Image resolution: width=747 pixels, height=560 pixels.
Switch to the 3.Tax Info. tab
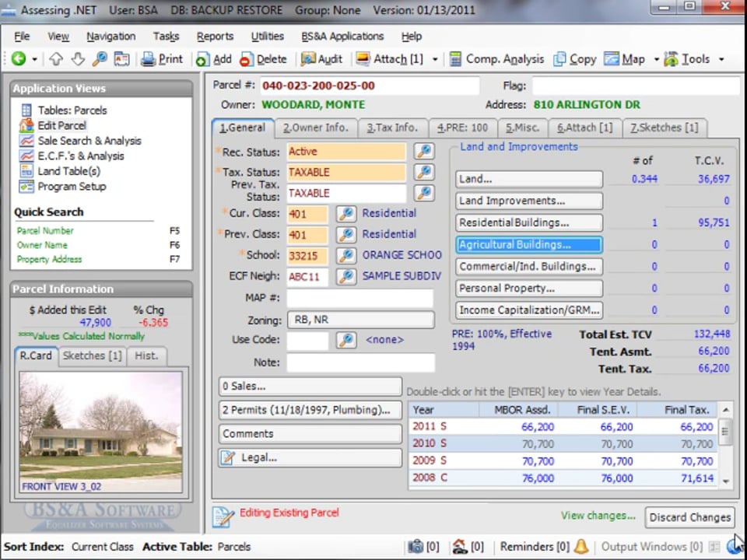click(392, 128)
